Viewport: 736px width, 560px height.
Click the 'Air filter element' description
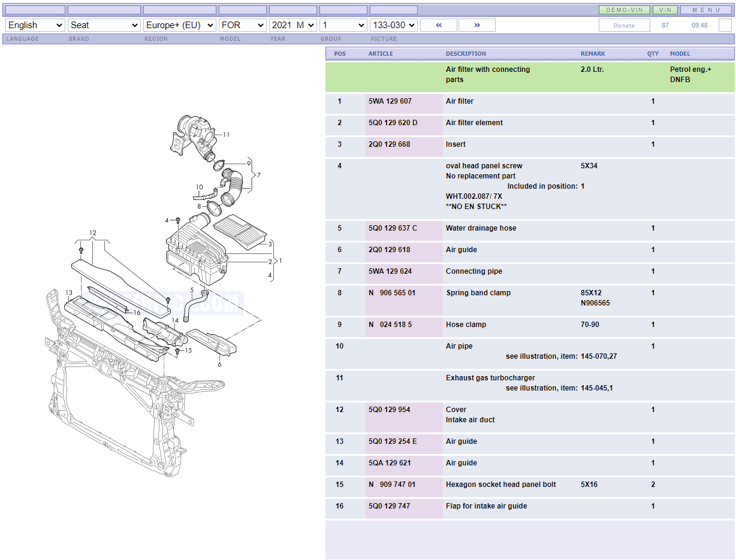pos(474,123)
